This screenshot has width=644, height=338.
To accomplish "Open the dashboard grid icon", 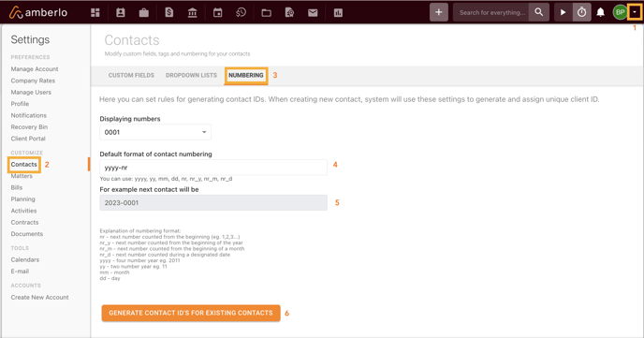I will [x=95, y=13].
